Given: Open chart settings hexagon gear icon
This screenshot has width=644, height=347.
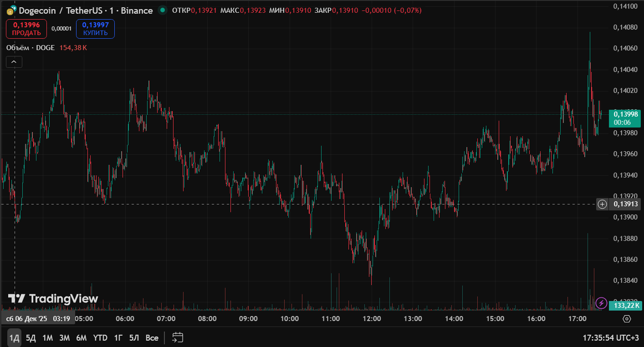Looking at the screenshot, I should tap(627, 319).
